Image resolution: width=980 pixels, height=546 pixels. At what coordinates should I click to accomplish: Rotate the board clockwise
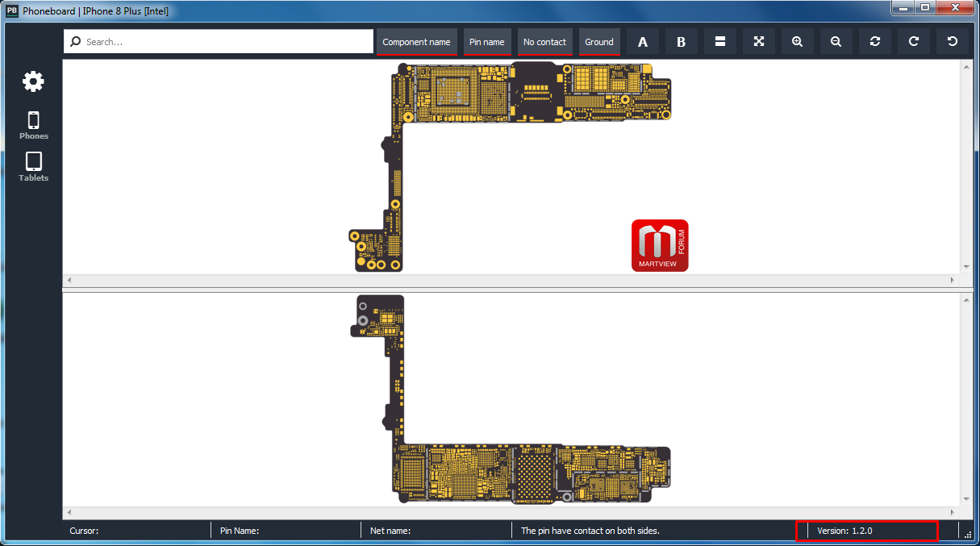914,42
